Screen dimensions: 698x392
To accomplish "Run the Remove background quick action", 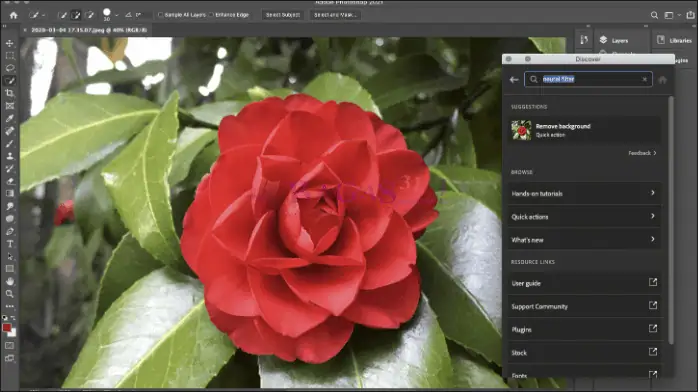I will tap(584, 130).
